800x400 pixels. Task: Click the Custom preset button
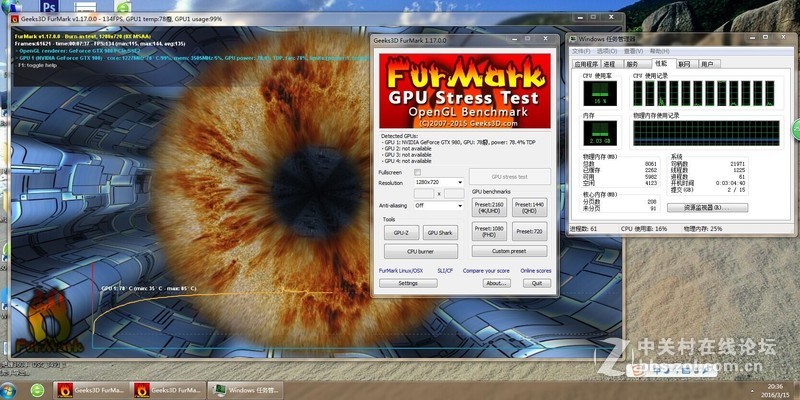point(509,251)
